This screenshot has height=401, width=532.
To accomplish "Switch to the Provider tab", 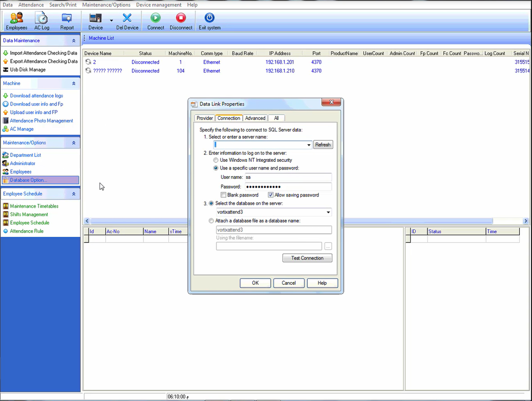I will (x=205, y=118).
